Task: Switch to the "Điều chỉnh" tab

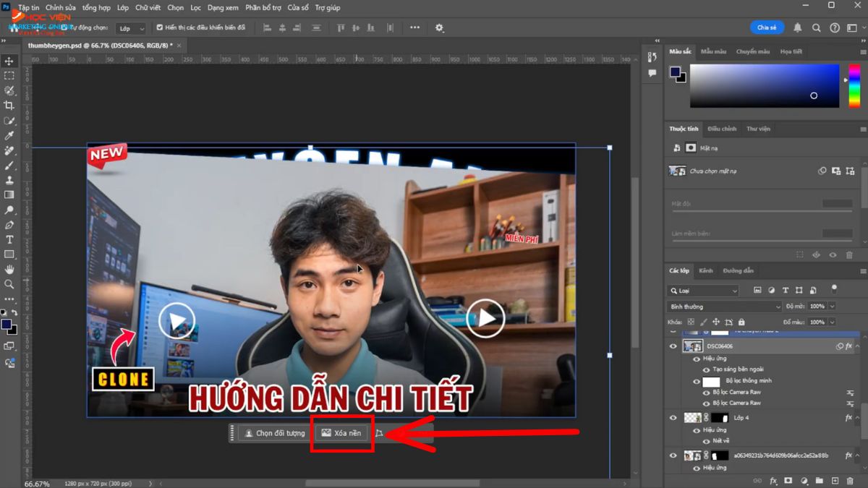Action: (x=722, y=129)
